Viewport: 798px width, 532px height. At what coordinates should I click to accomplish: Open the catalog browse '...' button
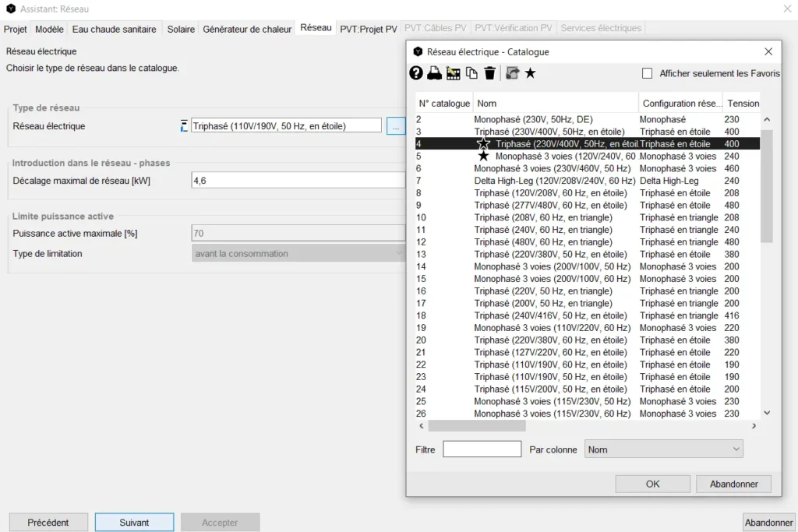pyautogui.click(x=396, y=126)
